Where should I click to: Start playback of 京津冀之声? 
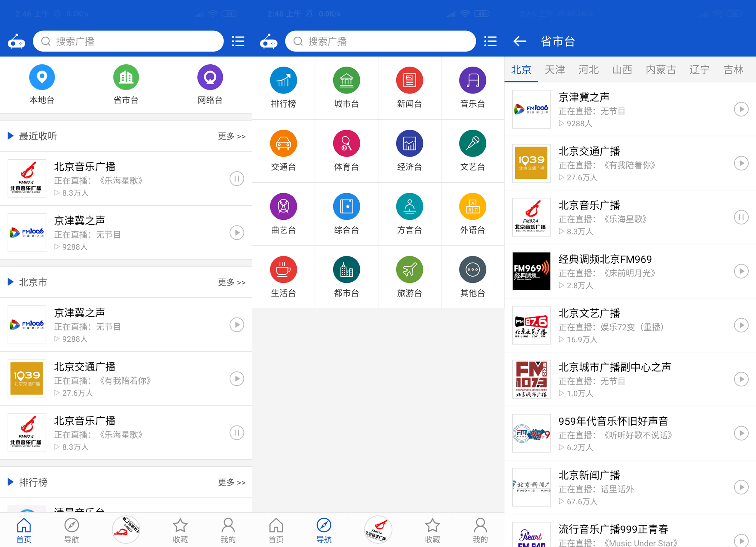coord(237,232)
